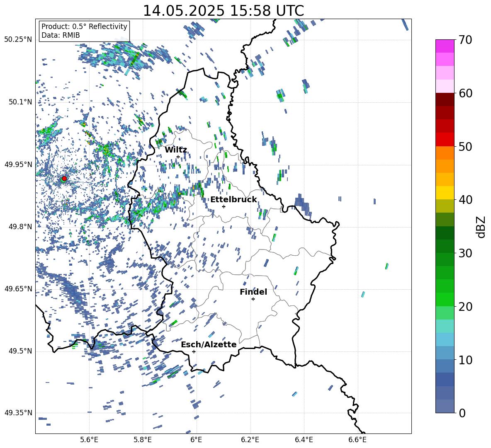Click the 70 tick on the colorbar
Viewport: 491px width, 448px height.
[x=465, y=40]
